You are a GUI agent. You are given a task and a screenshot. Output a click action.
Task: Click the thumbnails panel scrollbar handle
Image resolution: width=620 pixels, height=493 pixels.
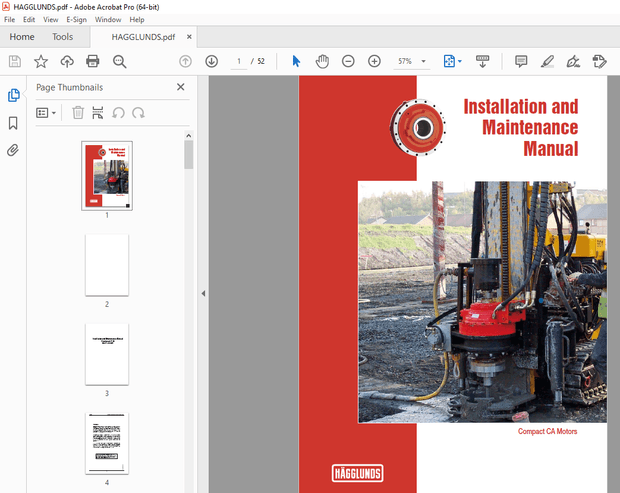tap(189, 155)
